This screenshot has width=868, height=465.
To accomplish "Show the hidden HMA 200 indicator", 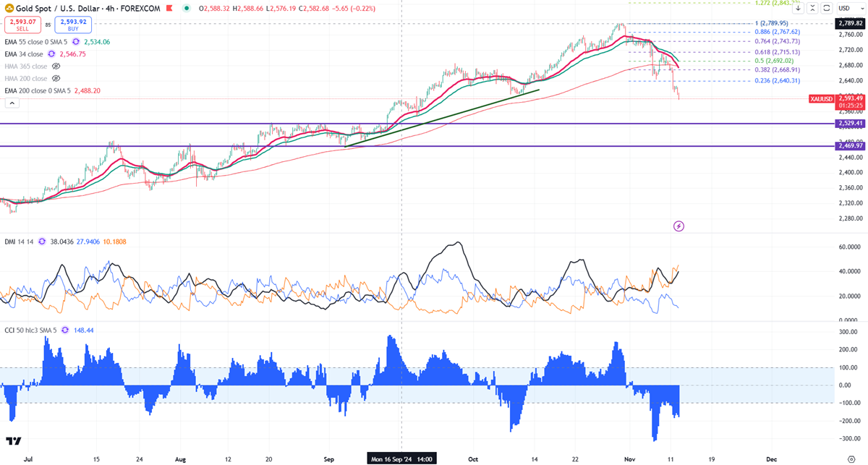I will point(56,78).
